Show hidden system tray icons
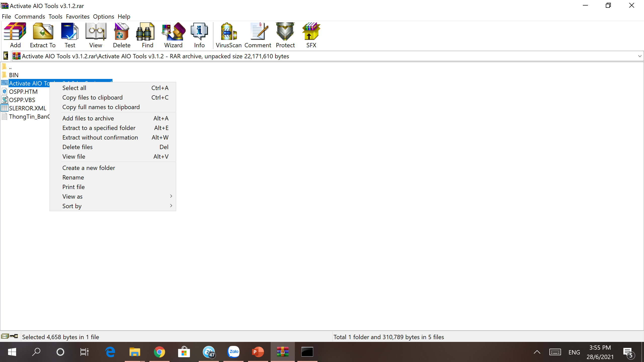The width and height of the screenshot is (644, 362). tap(537, 352)
